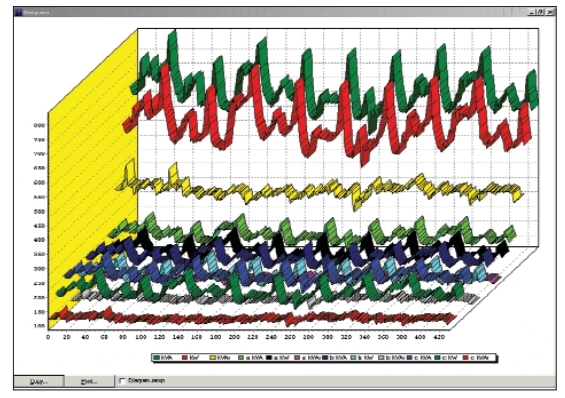Select the purple a: KVAr legend marker
Screen dimensions: 565x398
(x=297, y=358)
